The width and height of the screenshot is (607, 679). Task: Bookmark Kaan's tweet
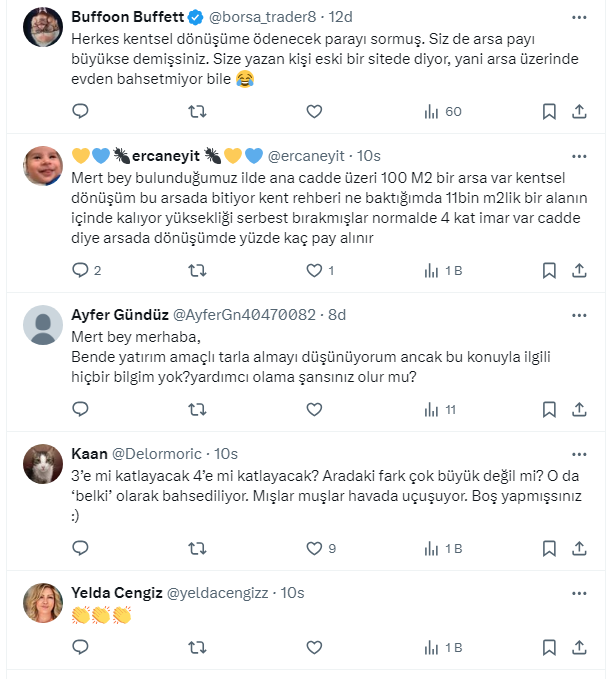coord(548,548)
